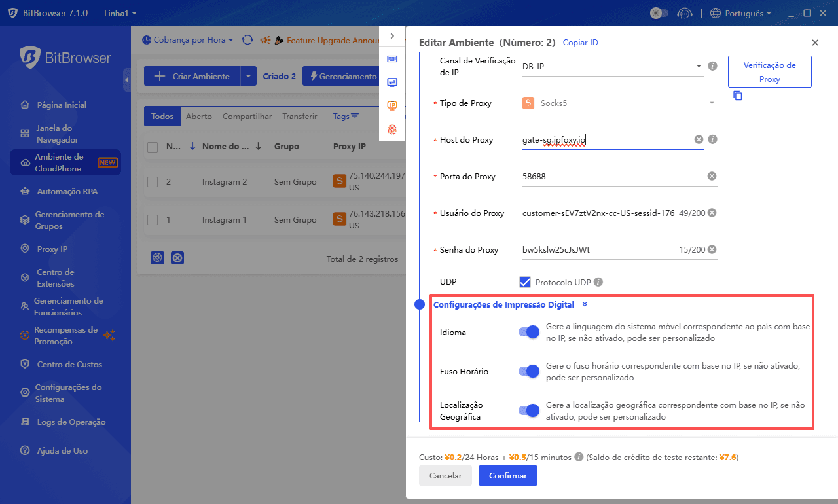Image resolution: width=838 pixels, height=504 pixels.
Task: Click the refresh icon near Cobrança por Hora
Action: point(247,40)
